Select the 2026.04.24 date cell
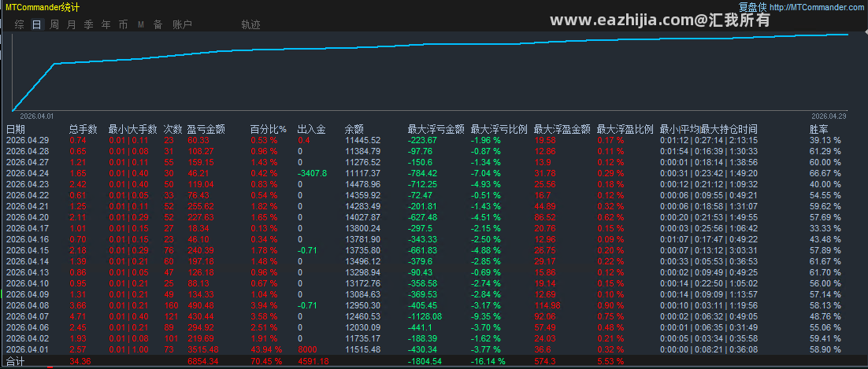This screenshot has height=369, width=868. pos(28,172)
